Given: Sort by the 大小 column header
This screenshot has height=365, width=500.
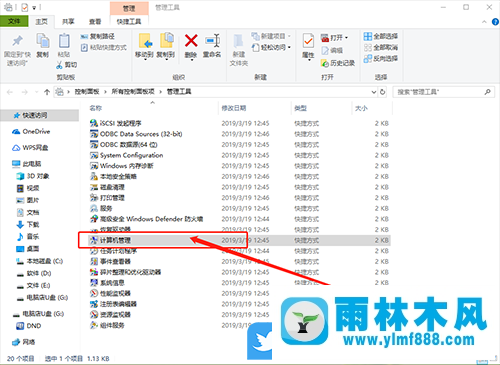Looking at the screenshot, I should coord(361,108).
